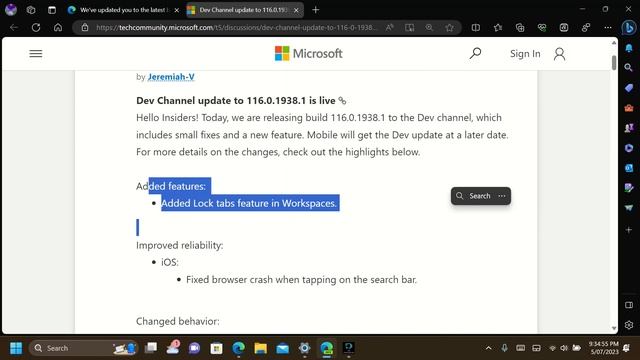Open Browser essentials heart icon
Image resolution: width=640 pixels, height=360 pixels.
[x=542, y=27]
